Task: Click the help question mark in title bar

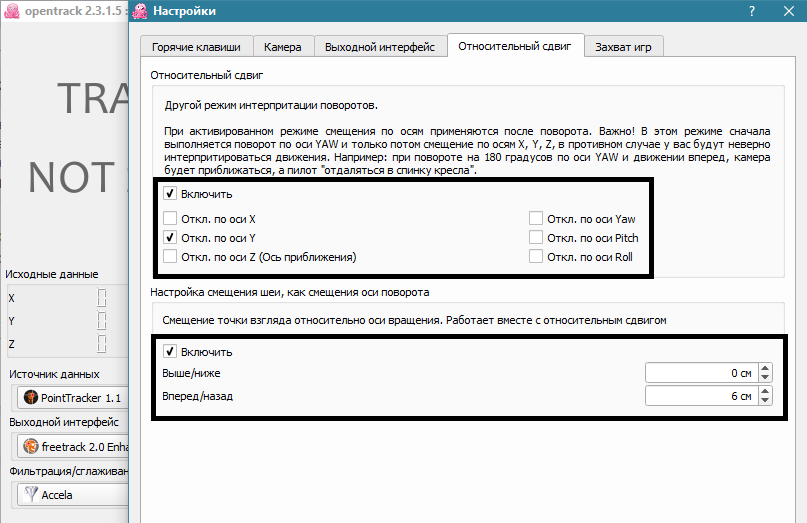Action: coord(752,11)
